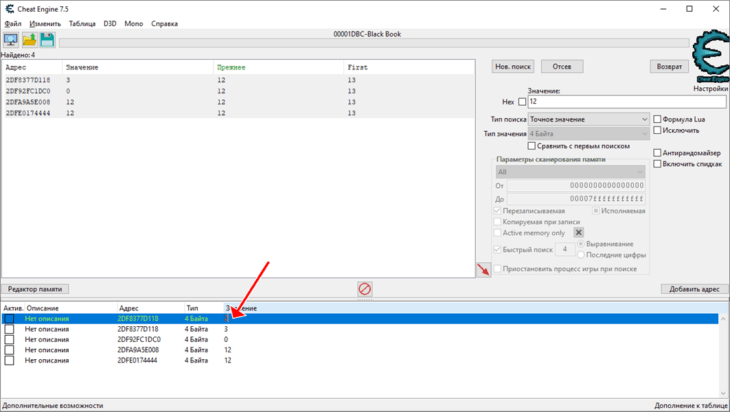The height and width of the screenshot is (412, 730).
Task: Toggle the Hex checkbox
Action: (522, 102)
